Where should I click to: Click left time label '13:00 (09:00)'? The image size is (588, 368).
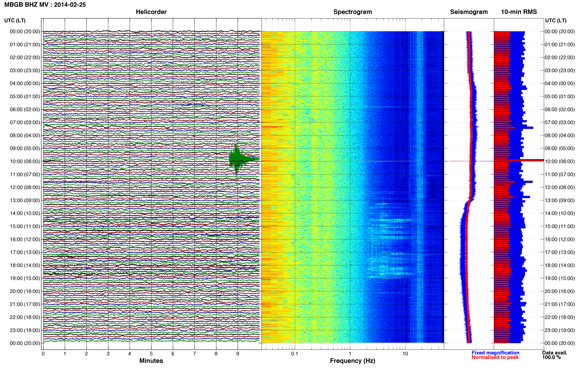pos(25,200)
